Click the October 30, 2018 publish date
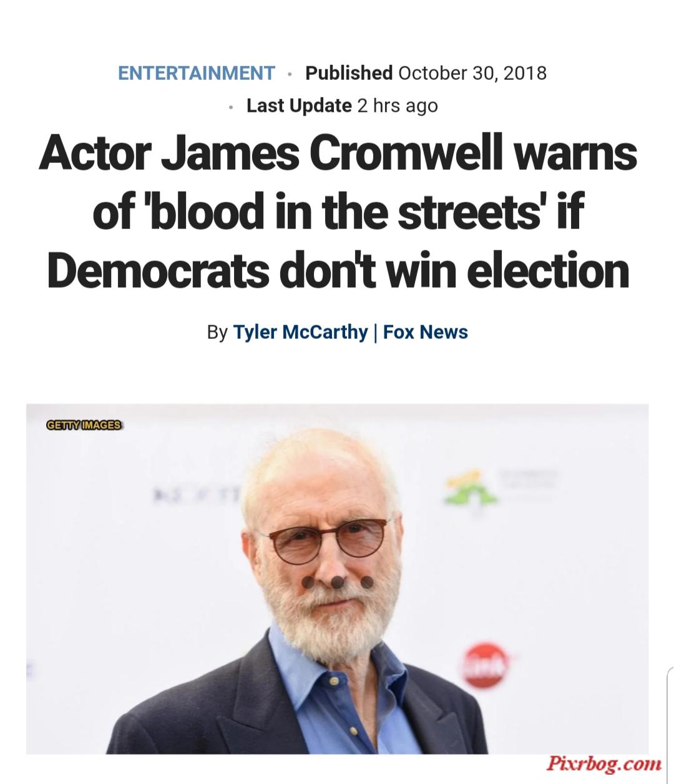The width and height of the screenshot is (674, 784). (x=472, y=73)
